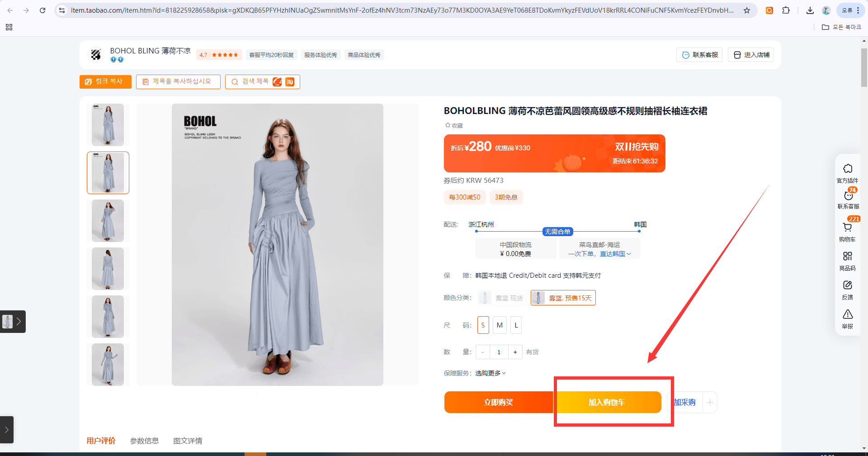Open 联系客服 in the right sidebar
This screenshot has width=868, height=456.
[x=848, y=199]
